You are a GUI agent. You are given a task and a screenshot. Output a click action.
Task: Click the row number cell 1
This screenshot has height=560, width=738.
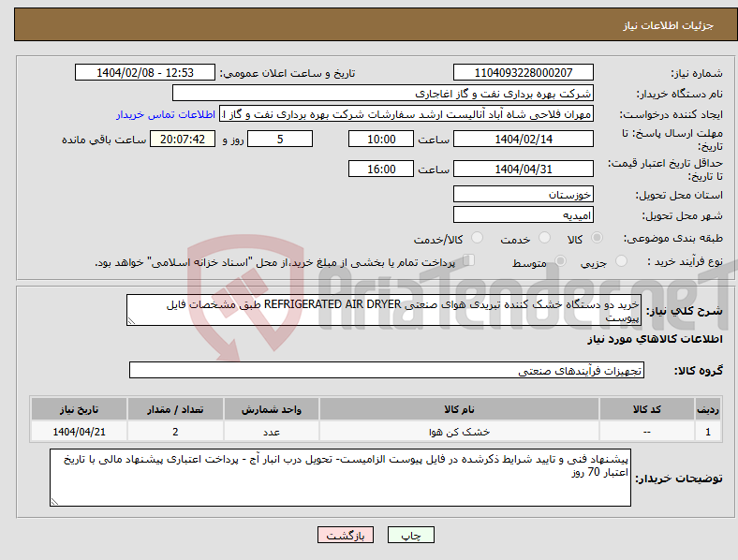click(x=708, y=432)
